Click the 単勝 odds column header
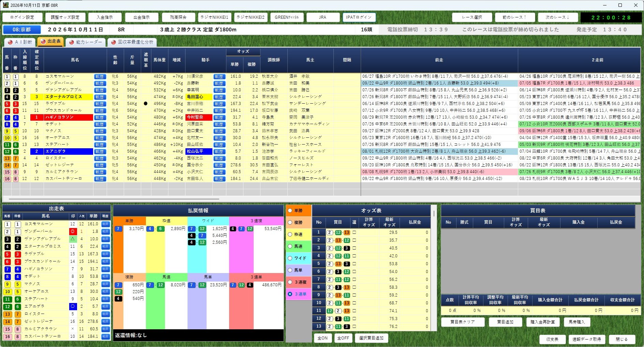644x347 pixels. click(235, 64)
